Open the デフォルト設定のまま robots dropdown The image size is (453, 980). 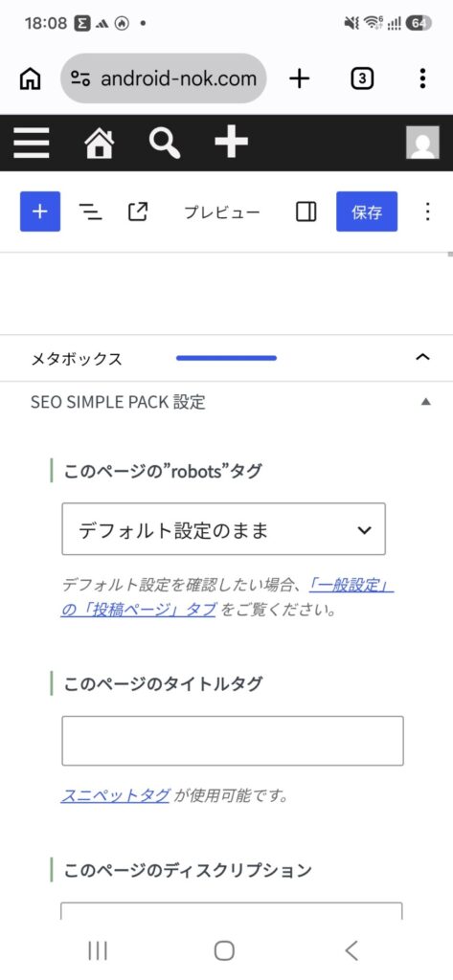(x=223, y=528)
